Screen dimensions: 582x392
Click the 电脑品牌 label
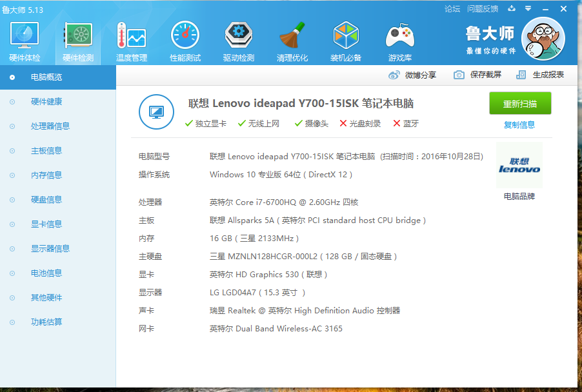point(519,196)
